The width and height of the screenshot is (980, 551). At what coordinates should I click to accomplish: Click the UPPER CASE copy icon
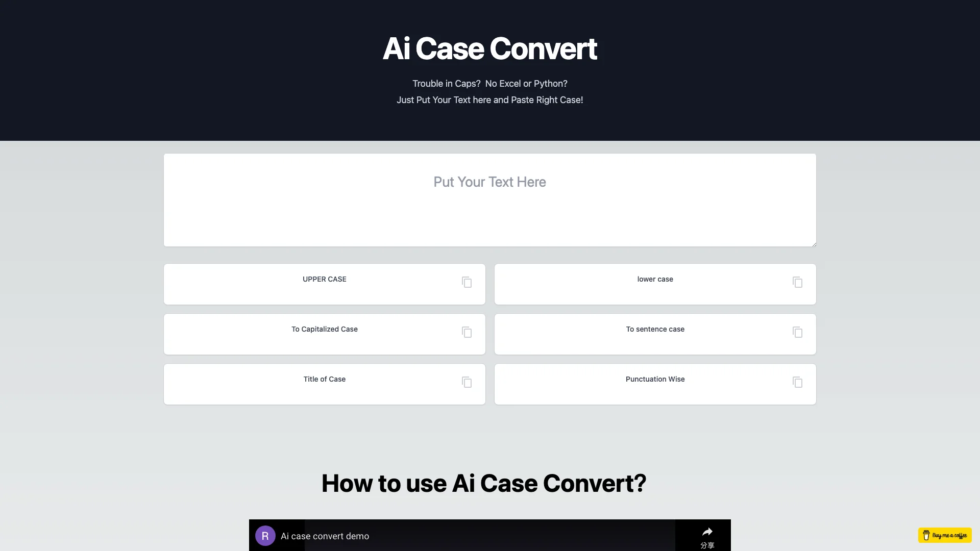point(467,282)
